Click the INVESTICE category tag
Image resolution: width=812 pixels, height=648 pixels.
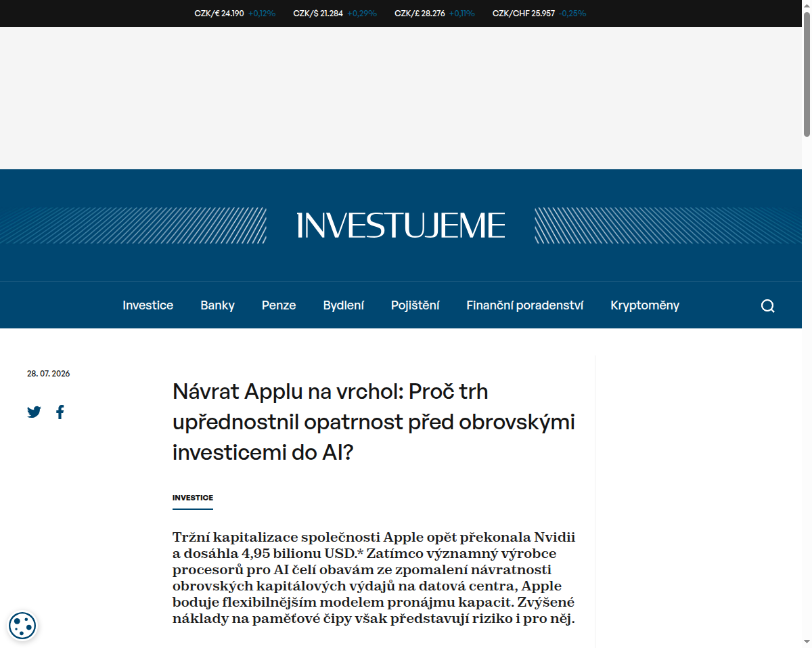193,498
